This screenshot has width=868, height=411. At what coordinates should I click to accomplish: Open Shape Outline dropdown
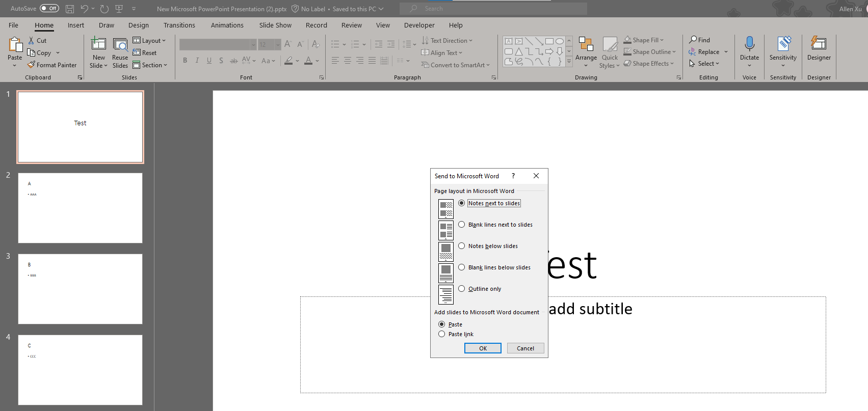(x=650, y=51)
